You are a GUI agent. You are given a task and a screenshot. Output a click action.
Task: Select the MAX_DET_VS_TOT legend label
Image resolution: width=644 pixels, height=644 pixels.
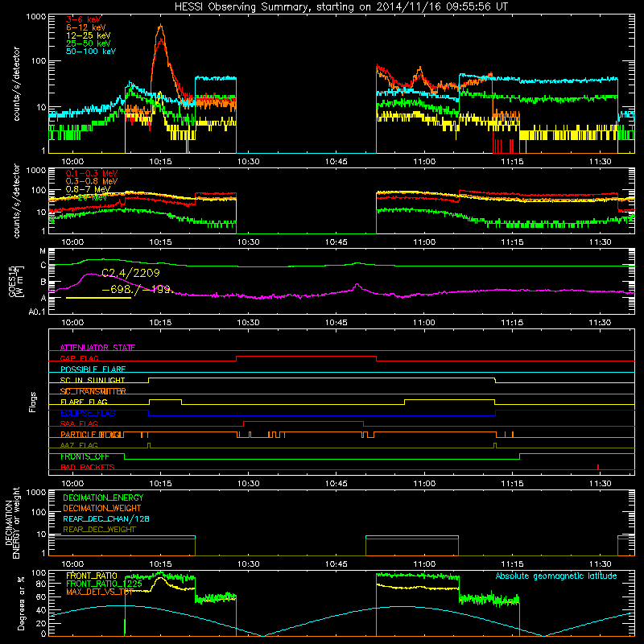click(x=100, y=592)
